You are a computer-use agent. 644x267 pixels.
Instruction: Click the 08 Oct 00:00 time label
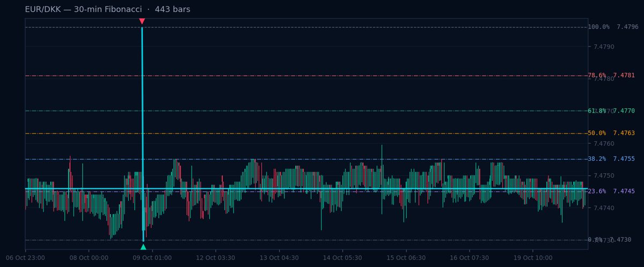(89, 258)
